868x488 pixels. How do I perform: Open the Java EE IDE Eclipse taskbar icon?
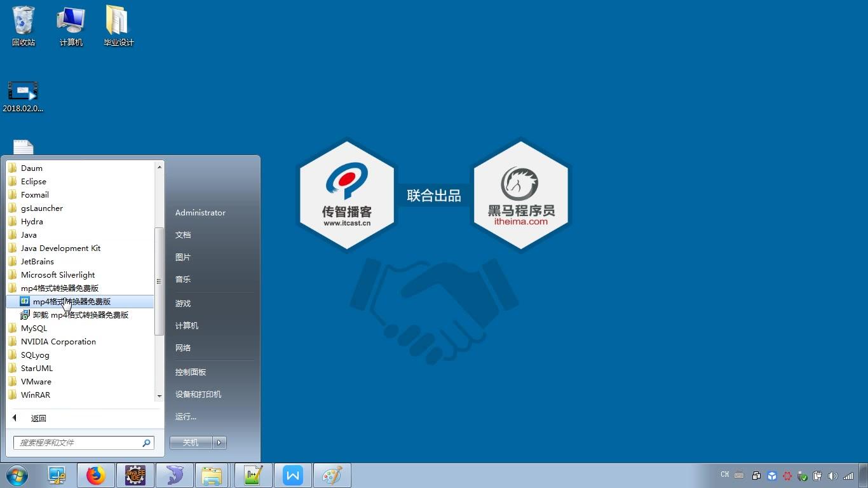pos(135,475)
